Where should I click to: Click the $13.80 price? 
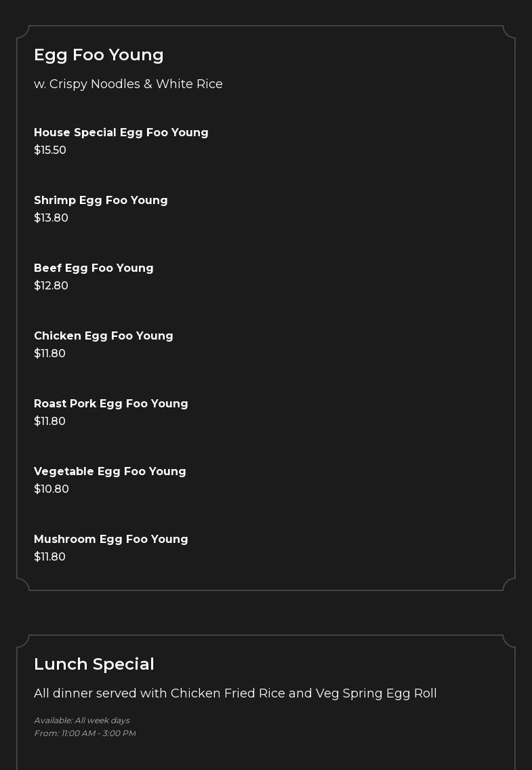tap(52, 218)
